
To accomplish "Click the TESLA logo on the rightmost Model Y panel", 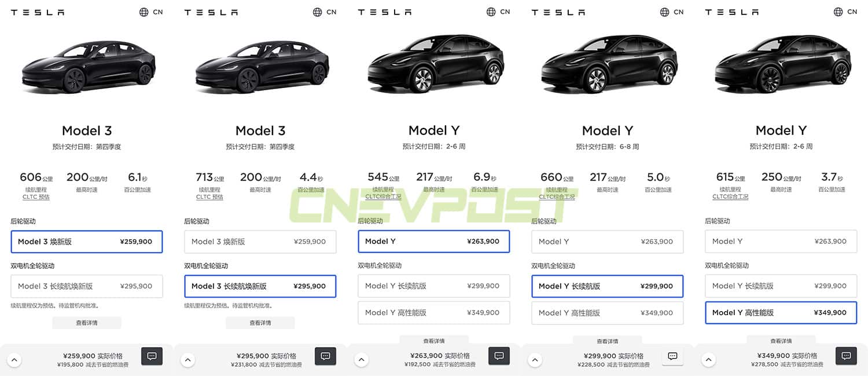I will [731, 12].
